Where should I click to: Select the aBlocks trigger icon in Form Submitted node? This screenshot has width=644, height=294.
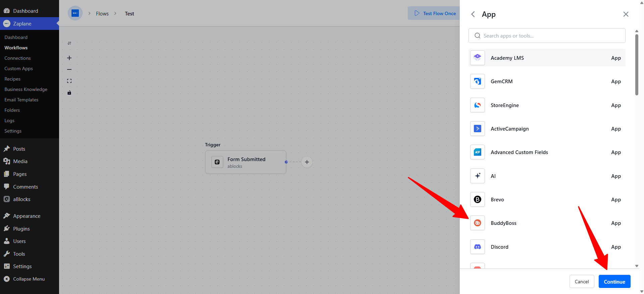coord(217,162)
